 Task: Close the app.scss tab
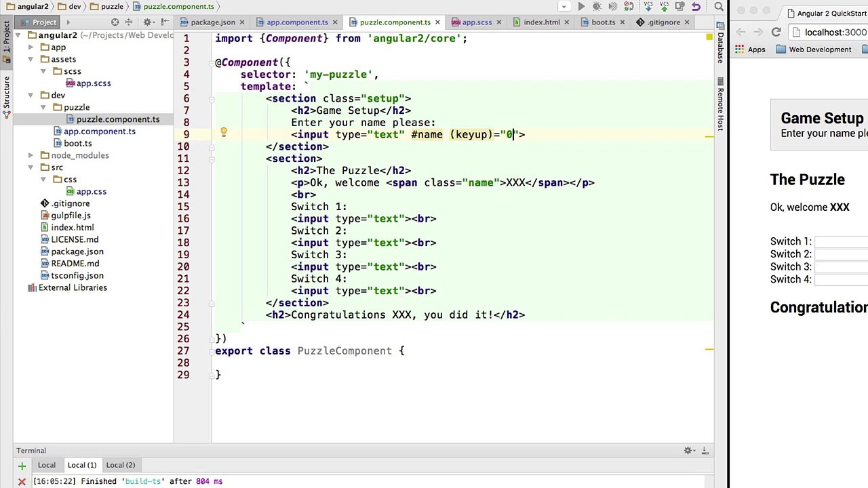pyautogui.click(x=500, y=22)
